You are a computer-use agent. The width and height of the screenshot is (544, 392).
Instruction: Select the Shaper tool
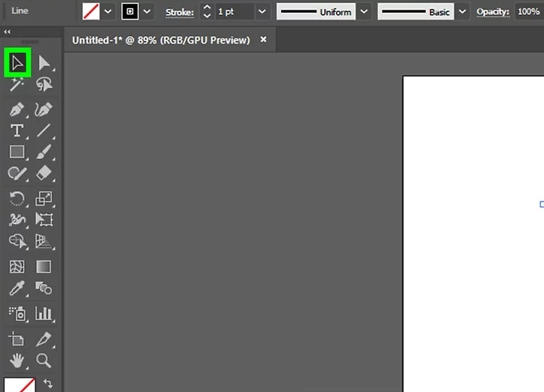pos(17,173)
